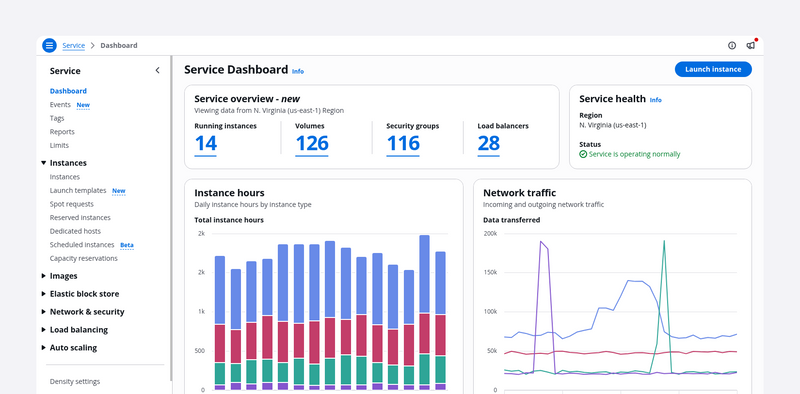Click the green status check icon
The image size is (800, 394).
click(x=583, y=154)
